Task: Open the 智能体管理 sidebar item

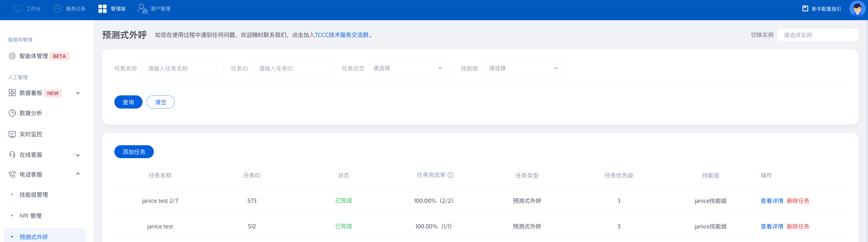Action: [34, 56]
